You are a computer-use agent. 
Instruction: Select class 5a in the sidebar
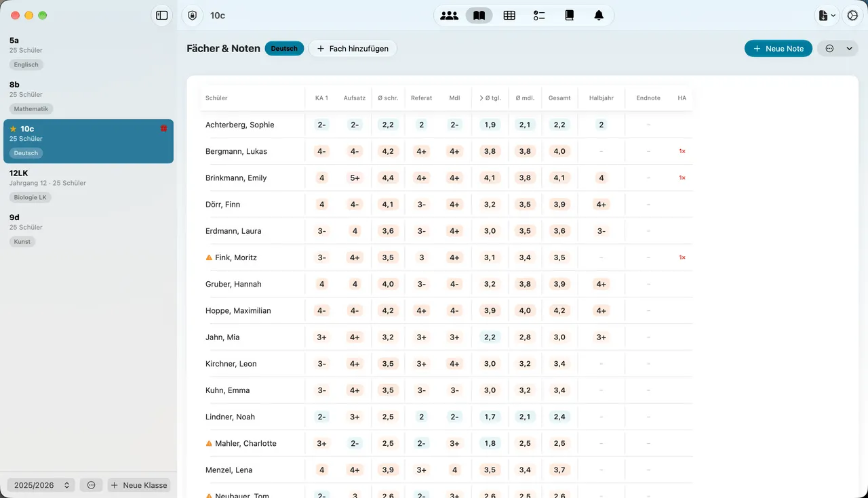click(88, 54)
